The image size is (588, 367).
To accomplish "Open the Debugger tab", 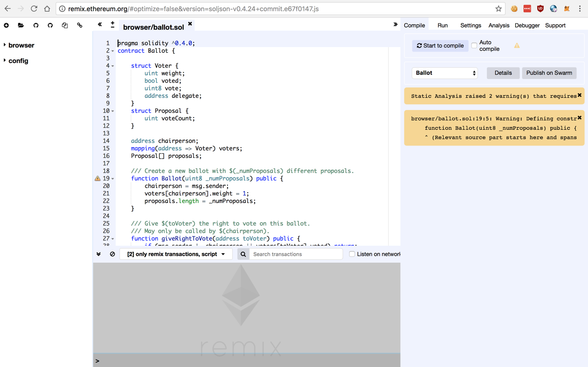I will pyautogui.click(x=527, y=25).
